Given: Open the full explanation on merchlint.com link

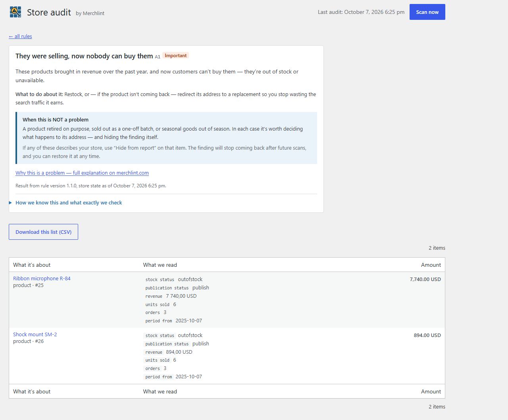Looking at the screenshot, I should click(82, 173).
